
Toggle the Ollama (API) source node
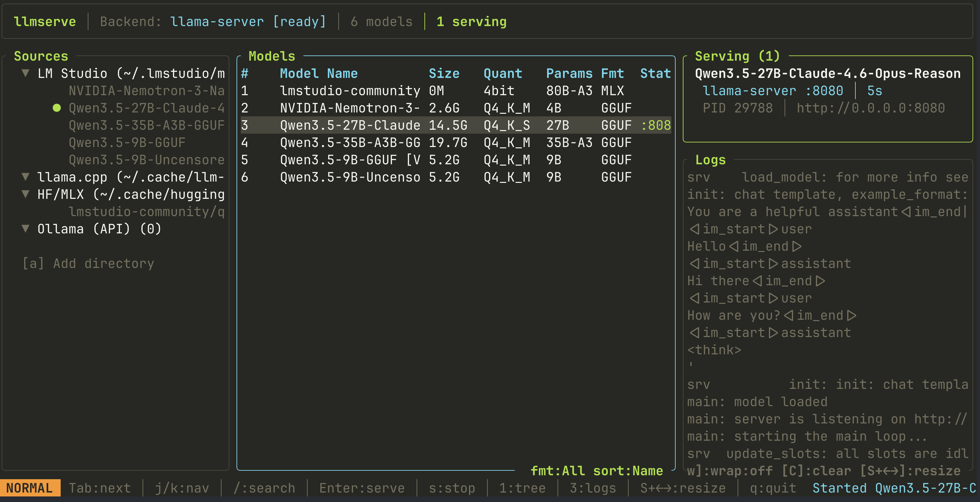25,229
